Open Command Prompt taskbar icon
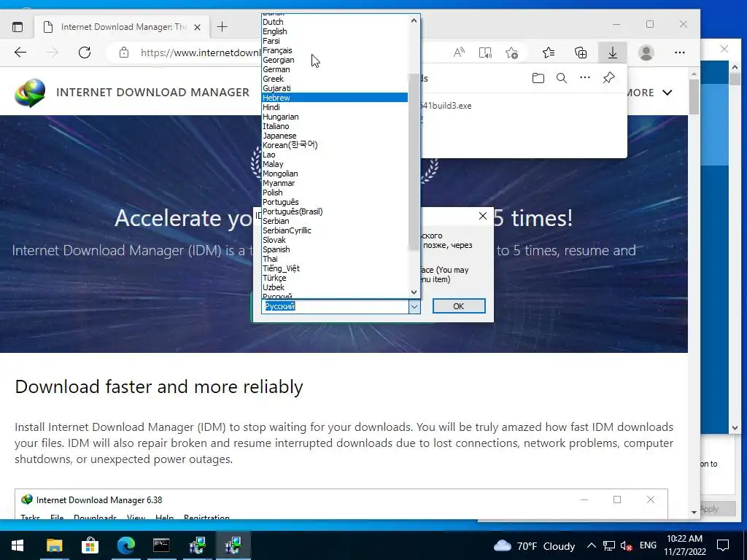This screenshot has width=747, height=560. pyautogui.click(x=161, y=545)
